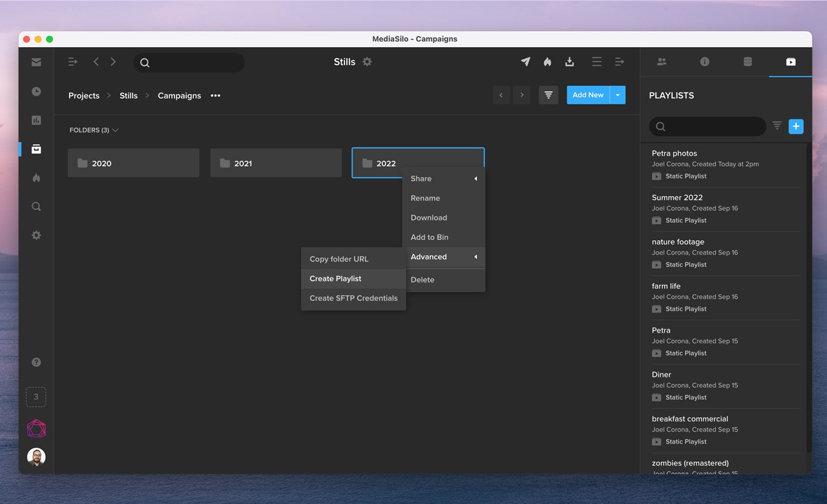Open search via the magnifier sidebar icon
827x504 pixels.
36,206
